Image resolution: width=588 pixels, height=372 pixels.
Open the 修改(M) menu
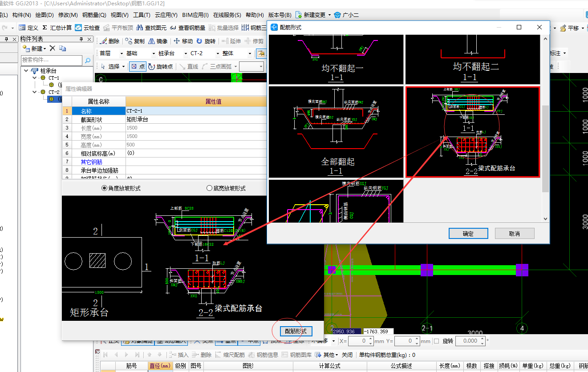point(68,15)
